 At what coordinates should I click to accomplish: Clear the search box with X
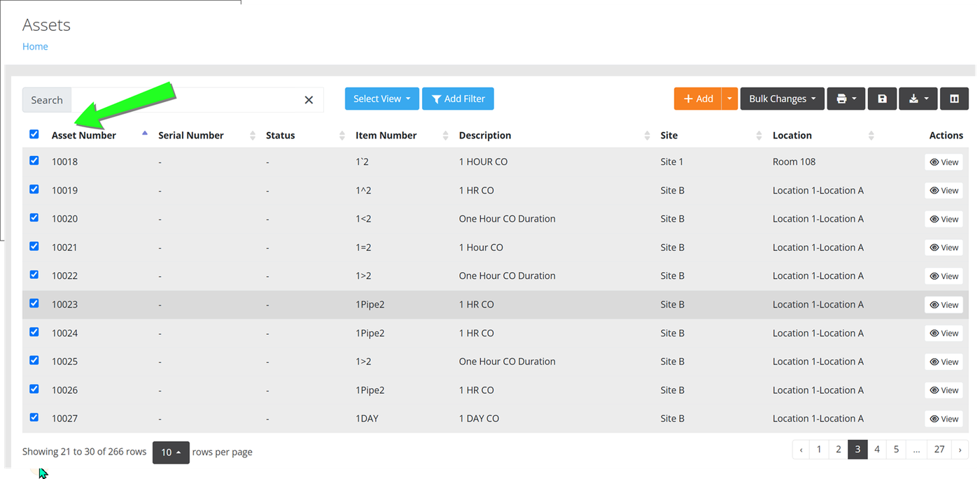(309, 100)
